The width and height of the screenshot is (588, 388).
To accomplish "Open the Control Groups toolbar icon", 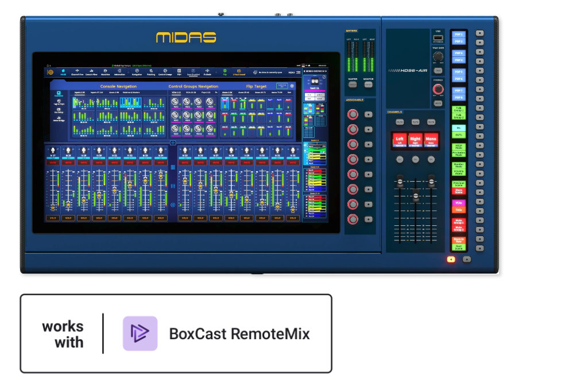I will (x=165, y=72).
